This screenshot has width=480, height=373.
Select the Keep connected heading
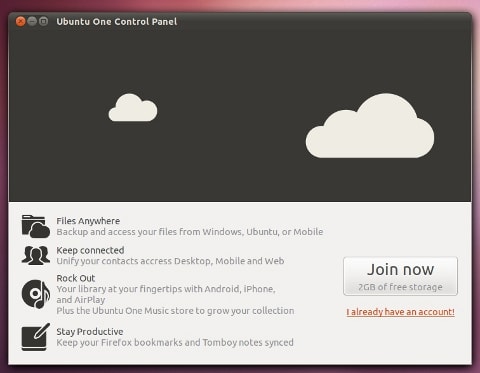click(x=90, y=250)
